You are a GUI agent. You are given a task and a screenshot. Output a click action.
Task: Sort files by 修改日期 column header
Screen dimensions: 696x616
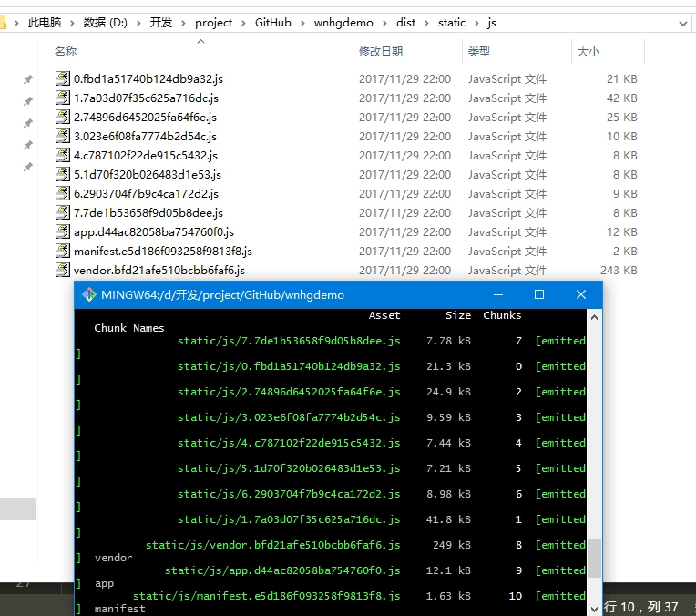click(x=381, y=52)
